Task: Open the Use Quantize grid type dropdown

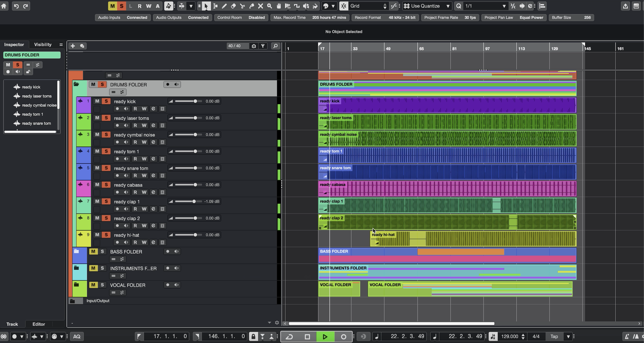Action: 427,6
